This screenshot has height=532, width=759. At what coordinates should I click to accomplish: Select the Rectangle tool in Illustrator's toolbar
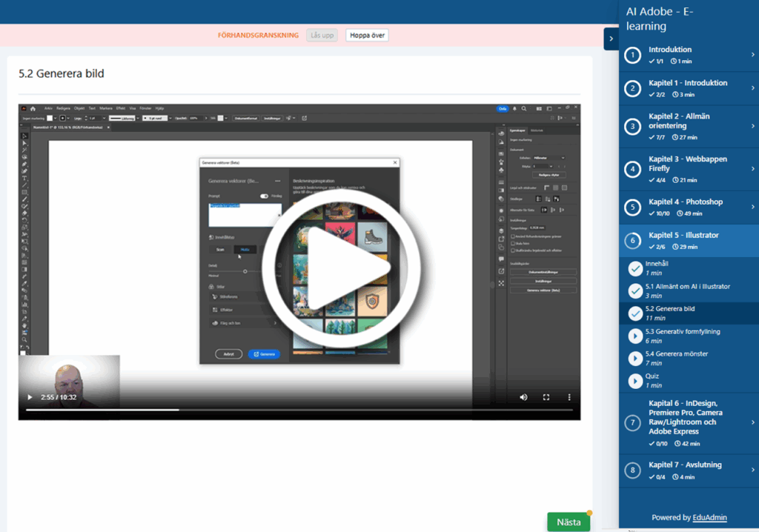tap(24, 192)
